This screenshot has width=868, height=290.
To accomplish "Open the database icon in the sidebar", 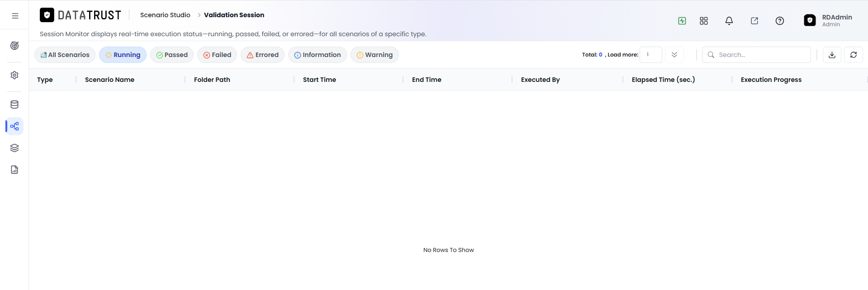I will click(14, 105).
